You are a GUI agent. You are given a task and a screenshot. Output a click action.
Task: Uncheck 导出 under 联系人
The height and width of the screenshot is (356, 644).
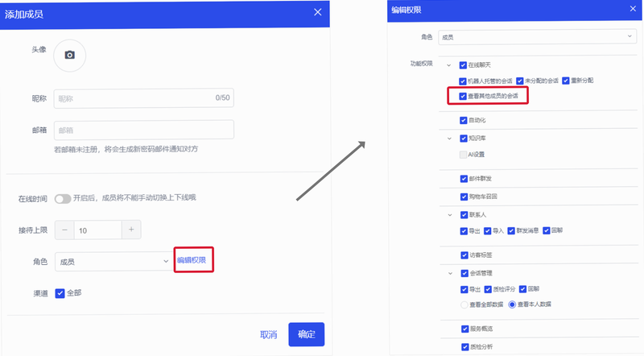click(464, 231)
